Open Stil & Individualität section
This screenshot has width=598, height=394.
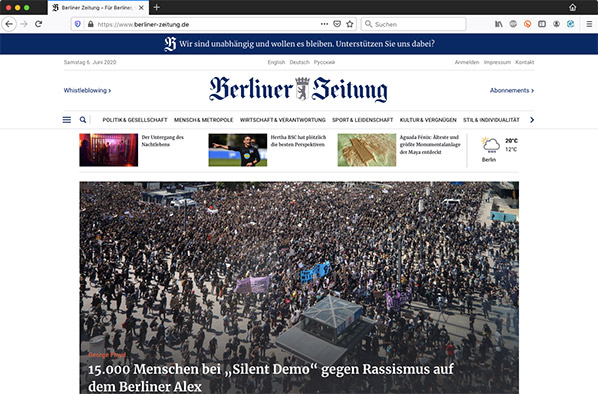coord(492,120)
